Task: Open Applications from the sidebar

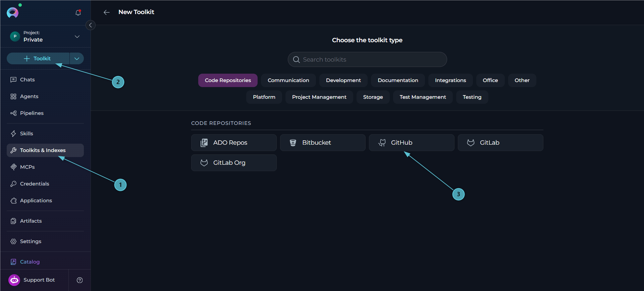Action: tap(45, 201)
